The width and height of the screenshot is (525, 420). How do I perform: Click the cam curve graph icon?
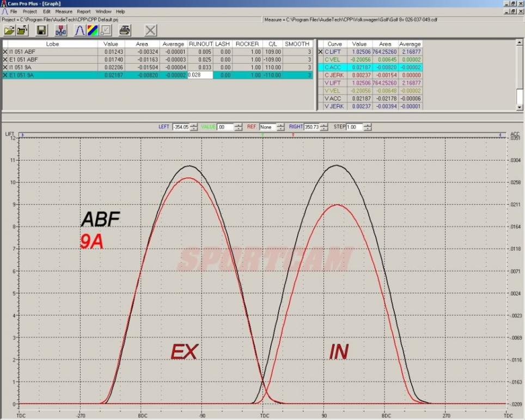[80, 30]
